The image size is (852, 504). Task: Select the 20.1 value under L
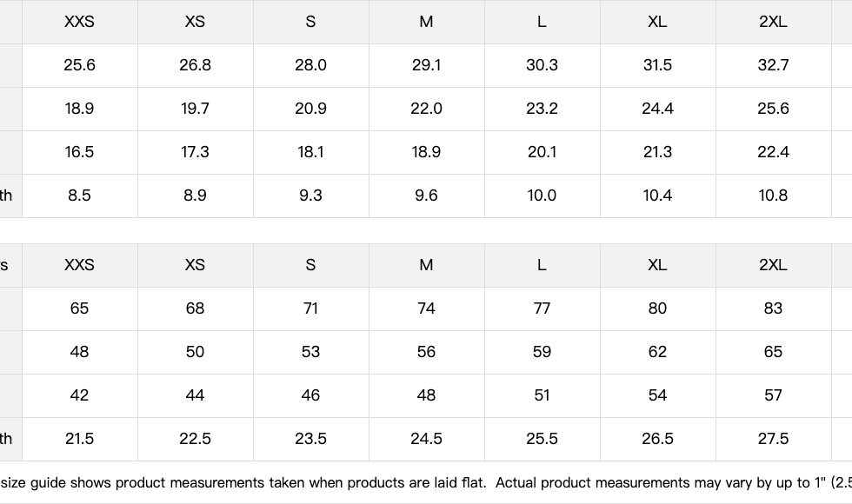tap(542, 152)
